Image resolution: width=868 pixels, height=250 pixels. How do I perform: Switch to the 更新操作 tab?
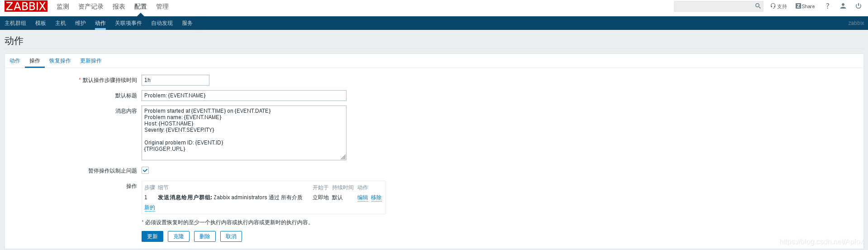pyautogui.click(x=91, y=61)
